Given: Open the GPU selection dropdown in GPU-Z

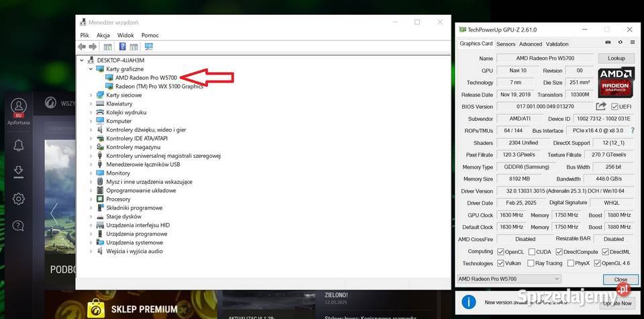Looking at the screenshot, I should [508, 279].
